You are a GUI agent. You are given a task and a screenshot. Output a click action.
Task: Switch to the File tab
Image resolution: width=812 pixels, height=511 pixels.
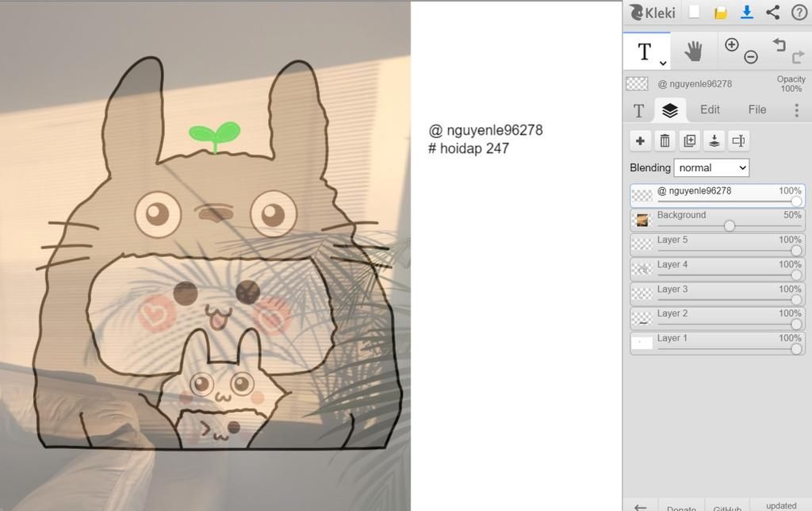(x=757, y=109)
